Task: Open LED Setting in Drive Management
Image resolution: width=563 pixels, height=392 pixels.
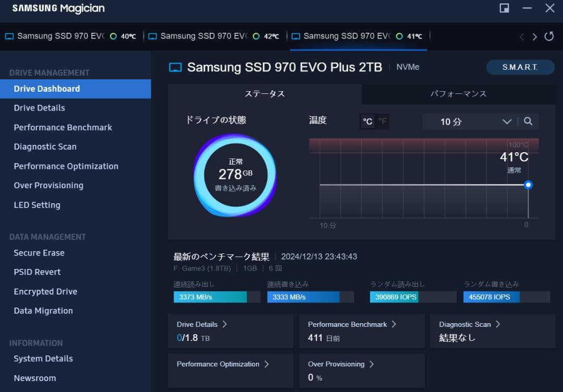Action: (x=36, y=205)
